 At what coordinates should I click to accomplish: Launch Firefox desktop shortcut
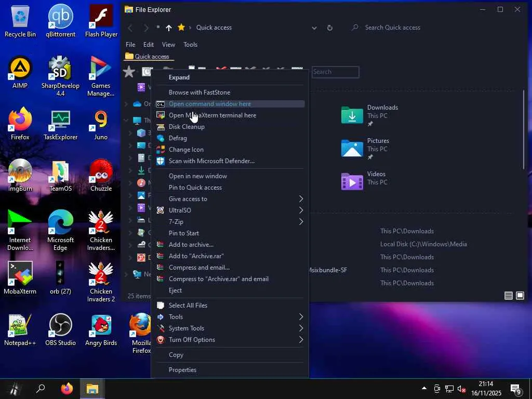[20, 124]
